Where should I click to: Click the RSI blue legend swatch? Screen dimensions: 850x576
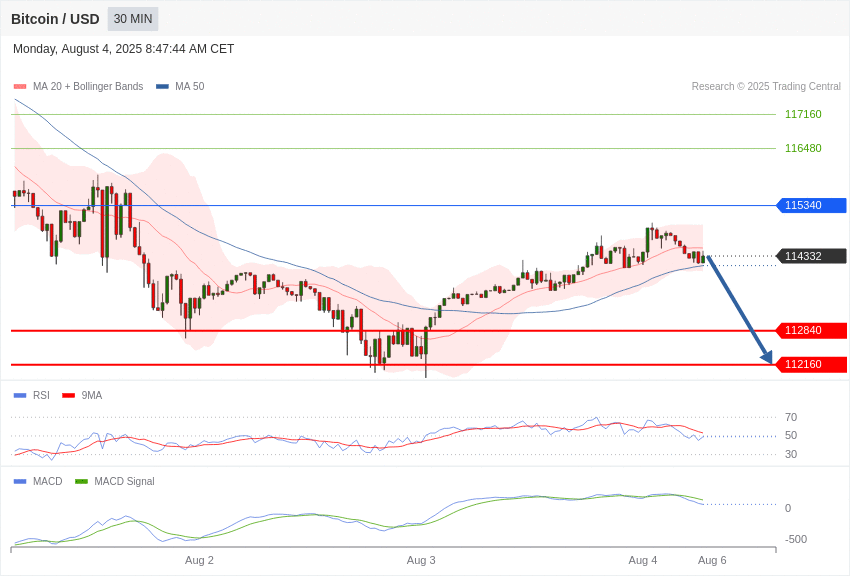(20, 396)
